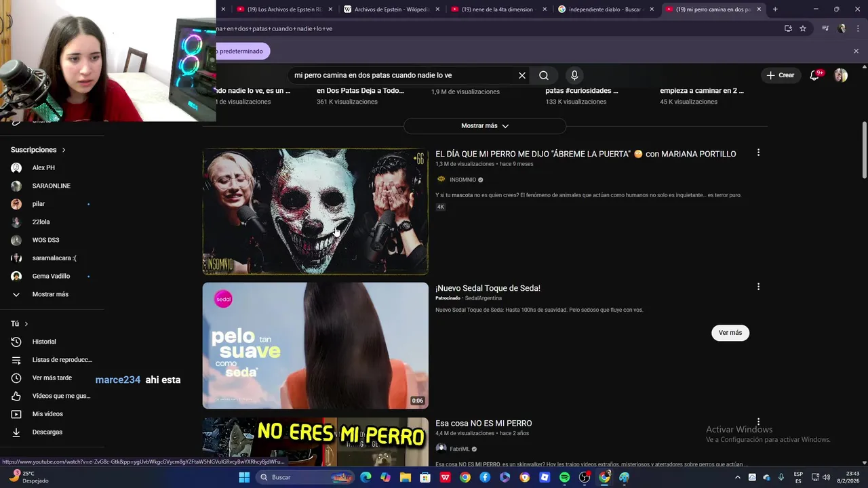Expand Mostrar más subscriptions list
Viewport: 868px width, 488px height.
[x=52, y=294]
